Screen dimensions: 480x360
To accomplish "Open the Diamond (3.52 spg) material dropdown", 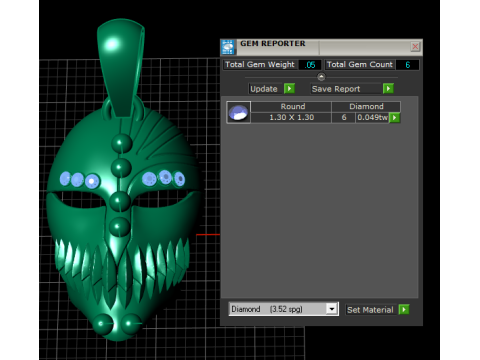I will coord(331,309).
